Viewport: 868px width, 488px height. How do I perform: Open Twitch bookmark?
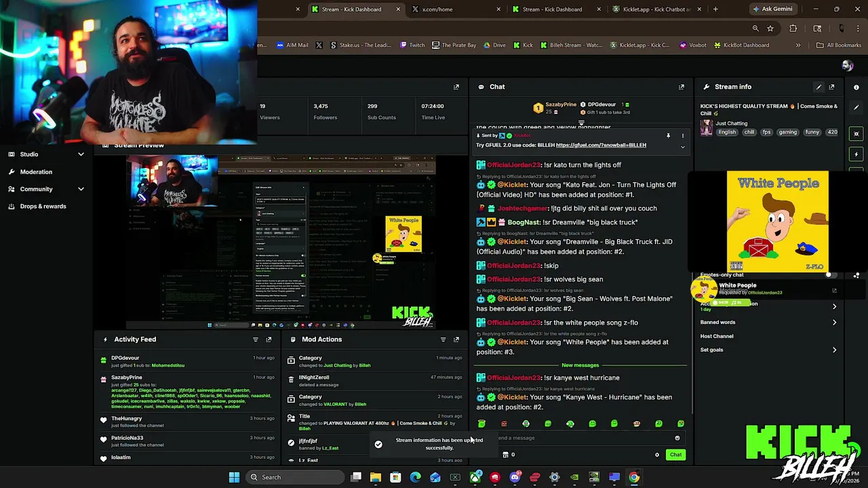point(412,45)
